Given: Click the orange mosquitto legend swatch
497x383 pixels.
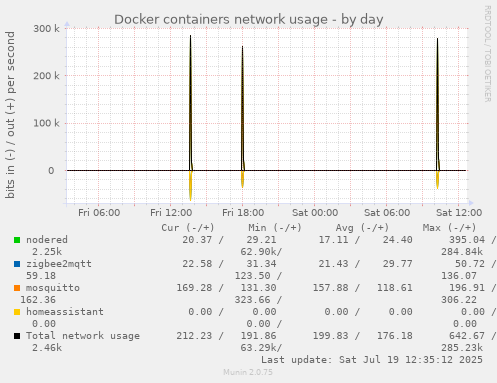Looking at the screenshot, I should [x=17, y=288].
